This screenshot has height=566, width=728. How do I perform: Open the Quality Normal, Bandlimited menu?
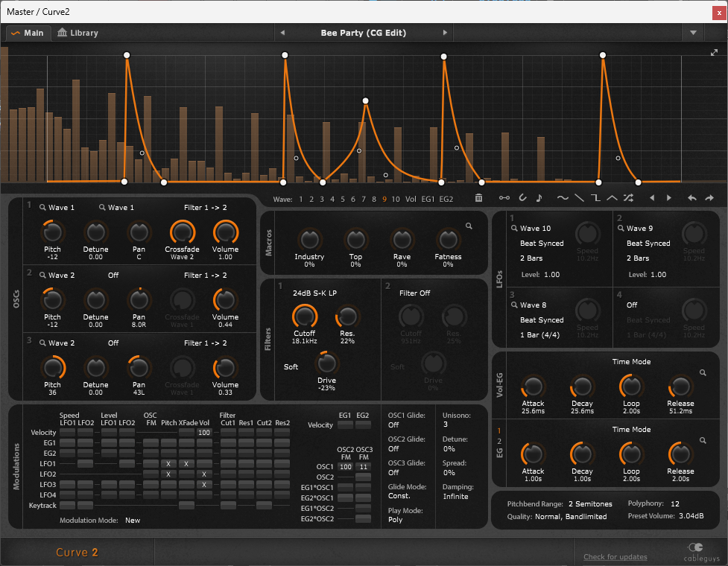tap(571, 516)
